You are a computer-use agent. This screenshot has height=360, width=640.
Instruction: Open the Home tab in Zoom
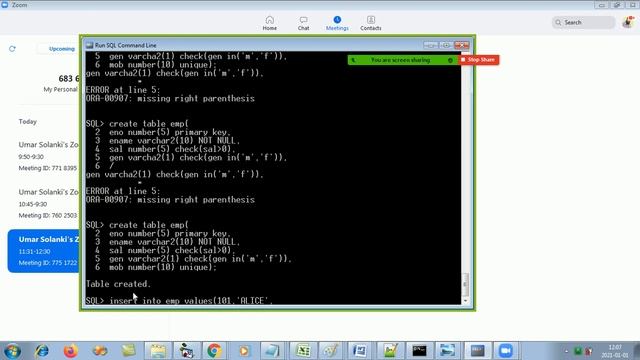click(269, 23)
